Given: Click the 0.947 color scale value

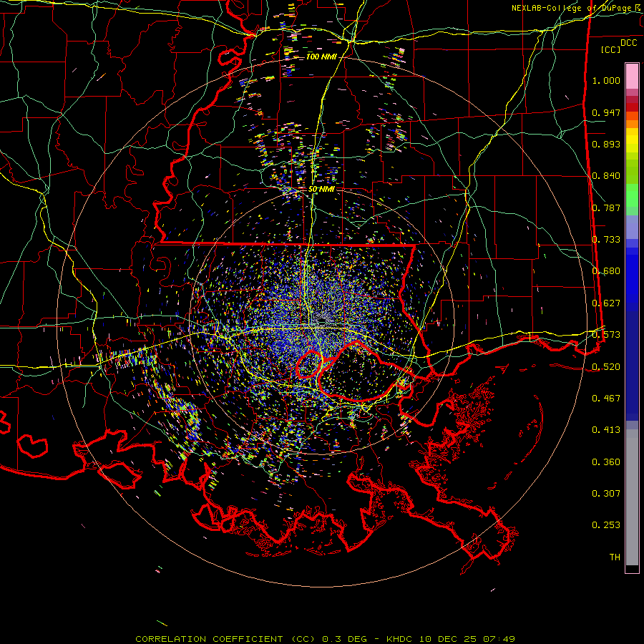Looking at the screenshot, I should pyautogui.click(x=606, y=112).
